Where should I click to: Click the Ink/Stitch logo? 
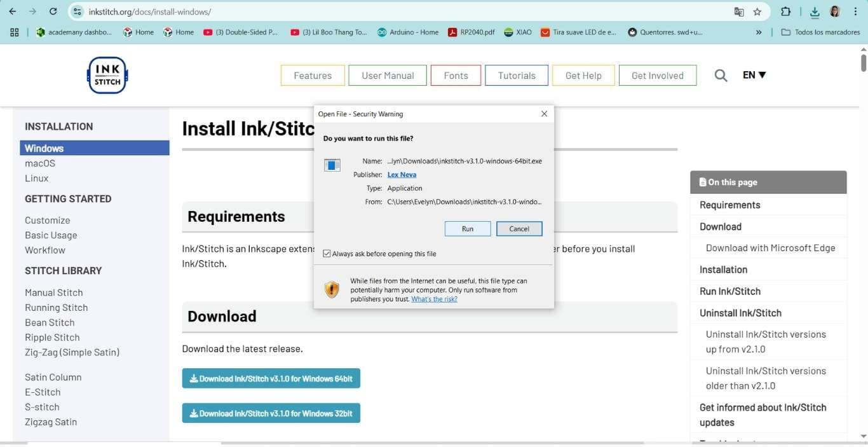coord(107,75)
